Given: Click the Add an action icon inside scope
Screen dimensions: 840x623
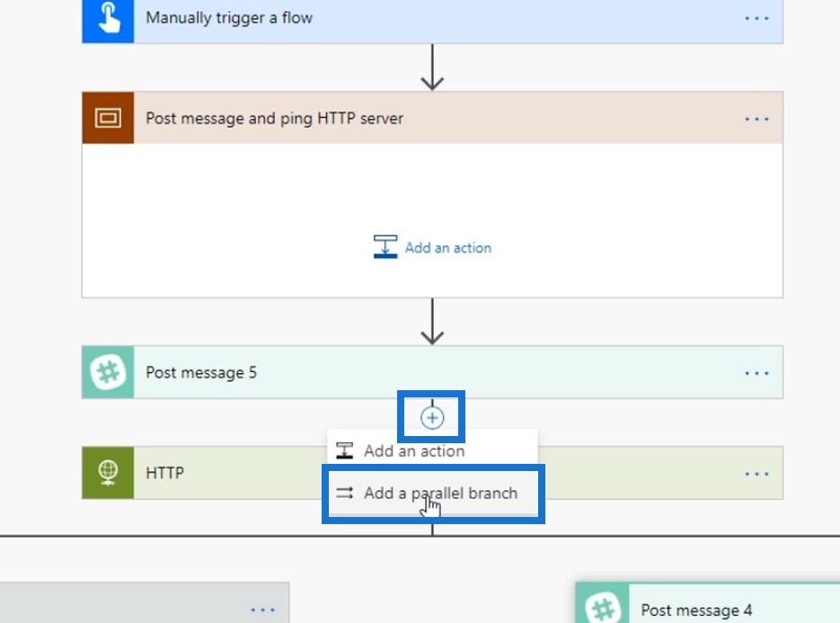Looking at the screenshot, I should tap(385, 246).
